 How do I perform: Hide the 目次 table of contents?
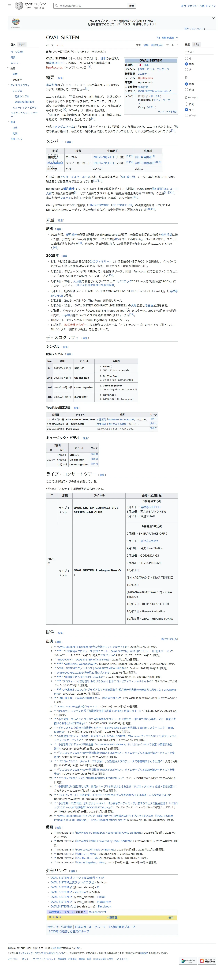click(x=22, y=44)
